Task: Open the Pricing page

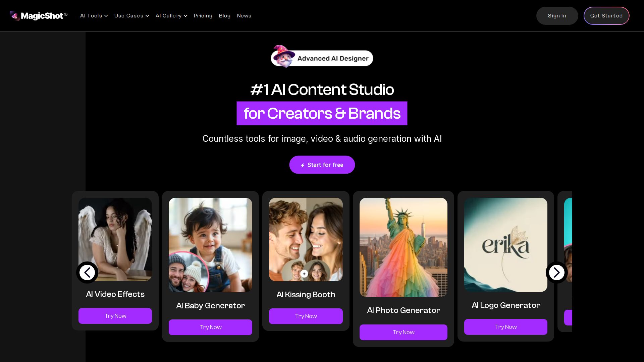Action: (x=203, y=16)
